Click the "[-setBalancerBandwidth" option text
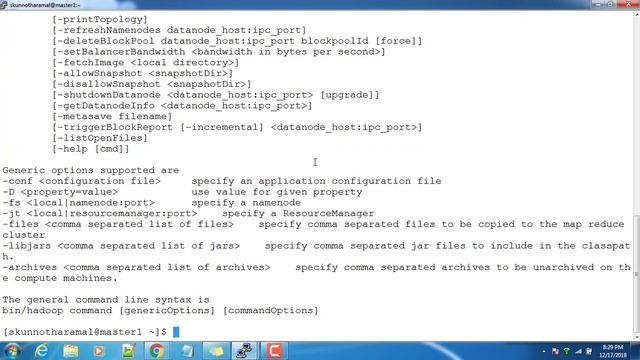640x360 pixels. [x=118, y=52]
